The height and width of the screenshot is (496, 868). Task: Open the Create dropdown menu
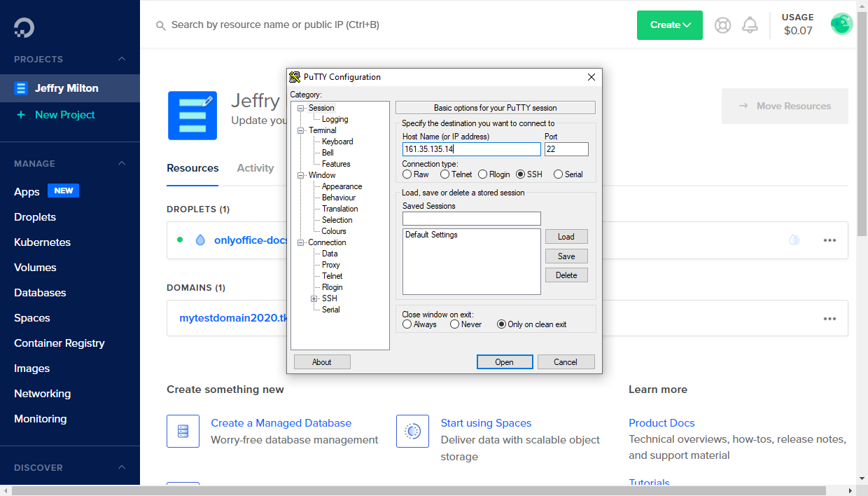pos(669,24)
